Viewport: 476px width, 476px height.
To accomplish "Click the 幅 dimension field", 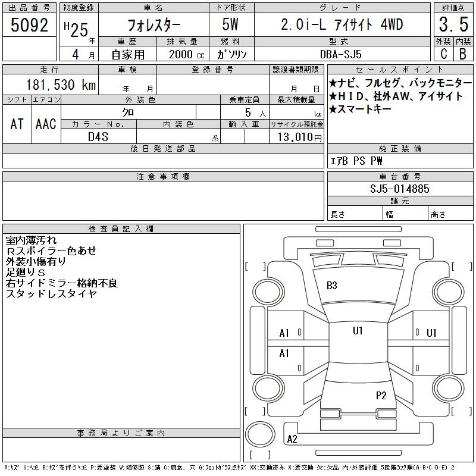I will click(x=406, y=214).
